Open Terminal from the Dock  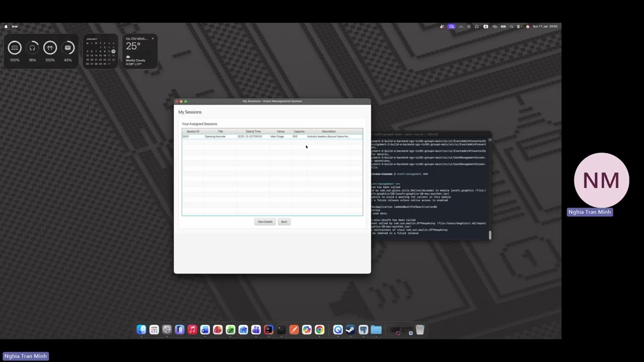[x=281, y=330]
